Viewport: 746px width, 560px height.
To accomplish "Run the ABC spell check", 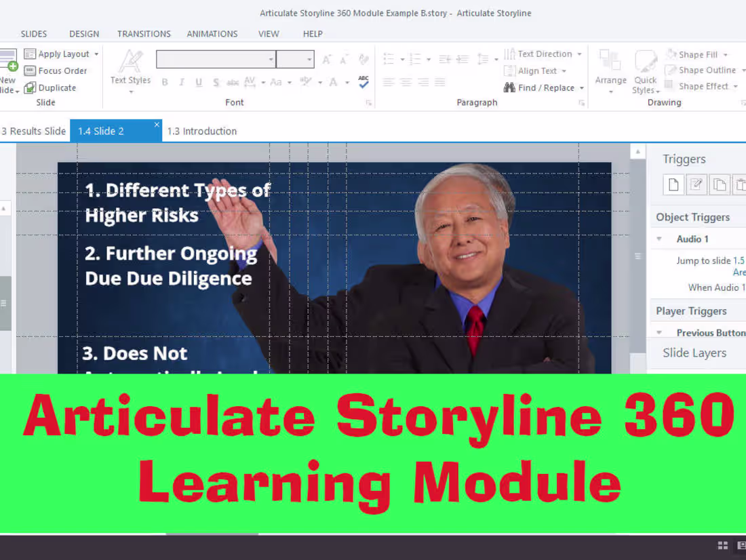I will point(364,82).
